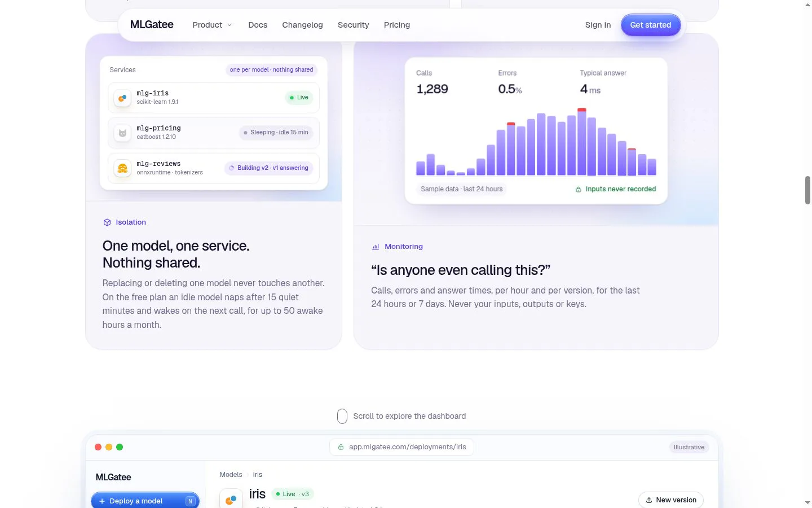The width and height of the screenshot is (812, 508).
Task: Click the mlg-reviews service icon
Action: click(122, 168)
